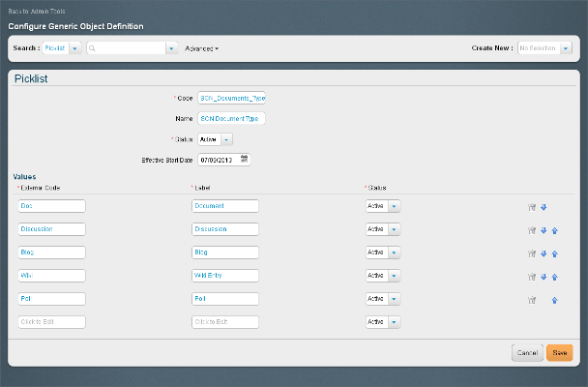Delete the Poll value row
Viewport: 588px width, 387px height.
point(532,300)
